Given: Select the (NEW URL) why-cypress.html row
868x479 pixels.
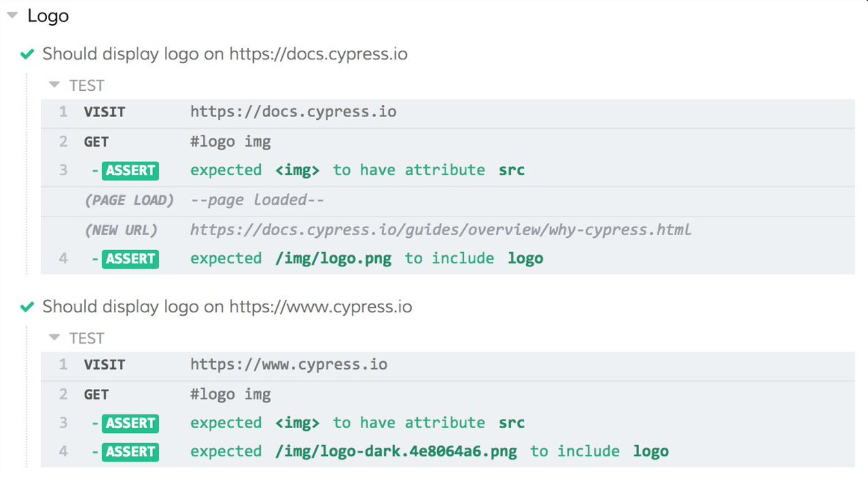Looking at the screenshot, I should coord(448,230).
